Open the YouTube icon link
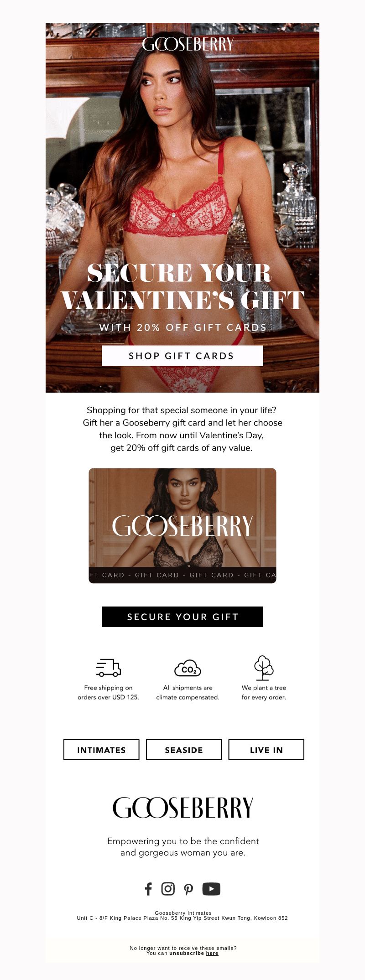This screenshot has height=980, width=365. [x=211, y=889]
